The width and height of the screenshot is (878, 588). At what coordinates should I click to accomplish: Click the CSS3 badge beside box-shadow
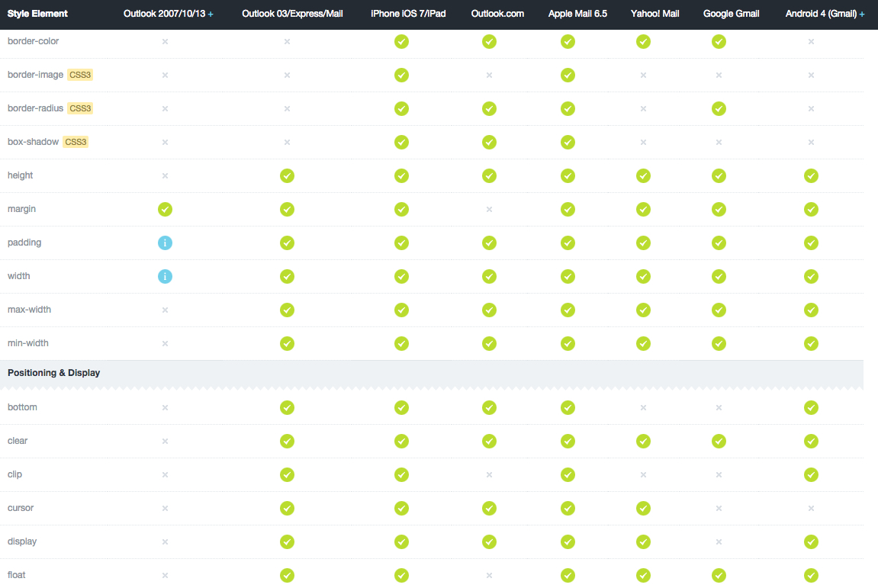(76, 143)
